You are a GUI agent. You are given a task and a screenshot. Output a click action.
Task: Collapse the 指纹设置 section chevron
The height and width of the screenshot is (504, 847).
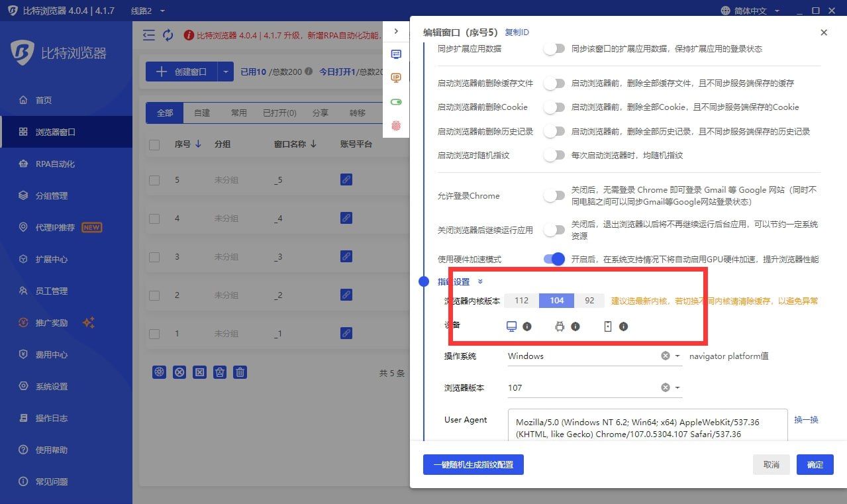[480, 282]
